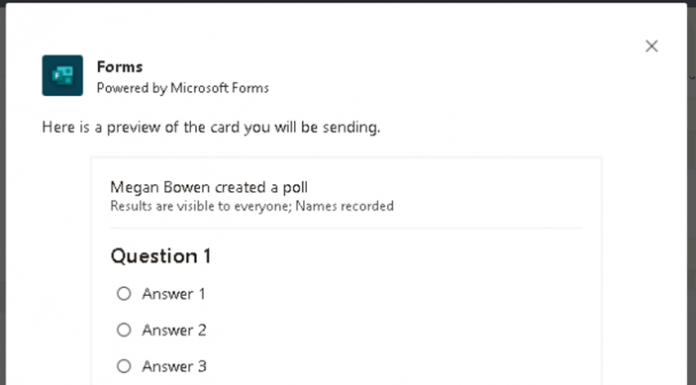
Task: Click the teal Forms app icon
Action: [63, 75]
